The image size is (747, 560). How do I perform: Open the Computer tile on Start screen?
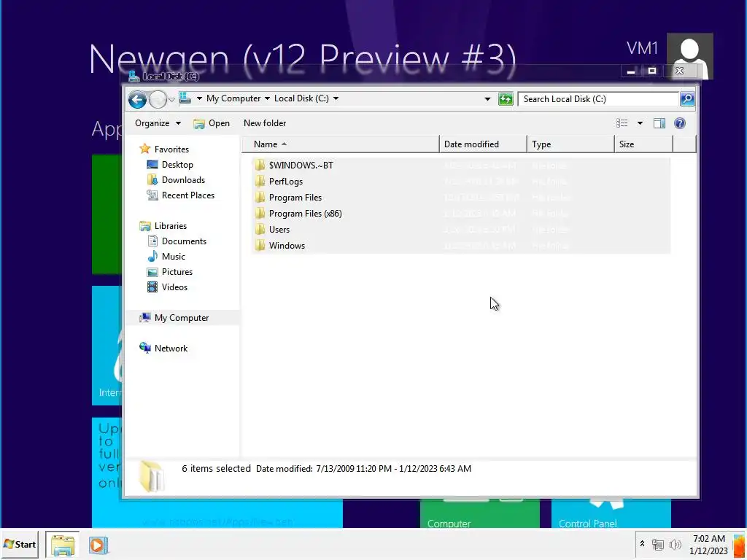[x=480, y=513]
